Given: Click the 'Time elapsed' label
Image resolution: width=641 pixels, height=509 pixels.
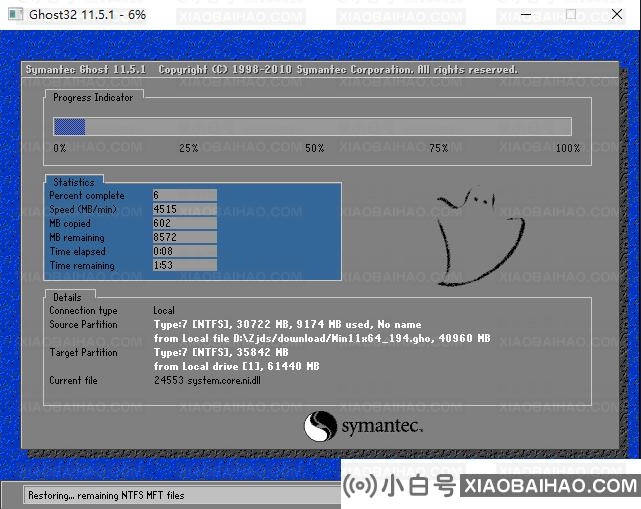Looking at the screenshot, I should (78, 251).
